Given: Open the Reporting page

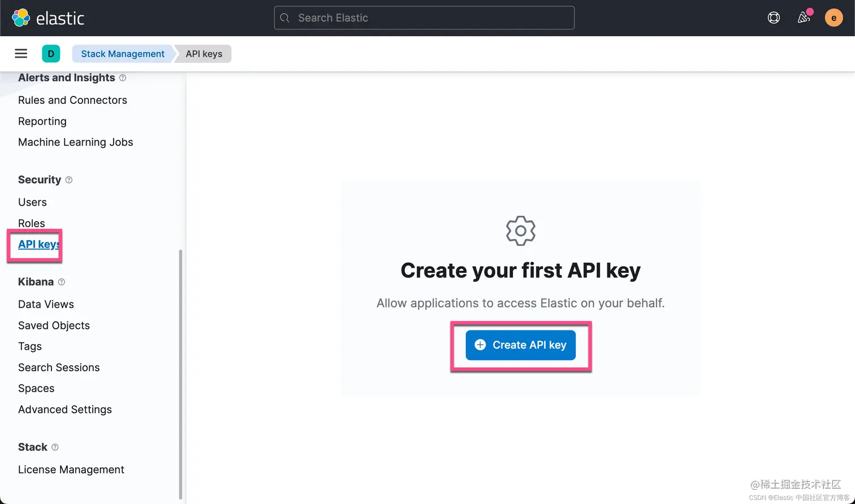Looking at the screenshot, I should [42, 121].
